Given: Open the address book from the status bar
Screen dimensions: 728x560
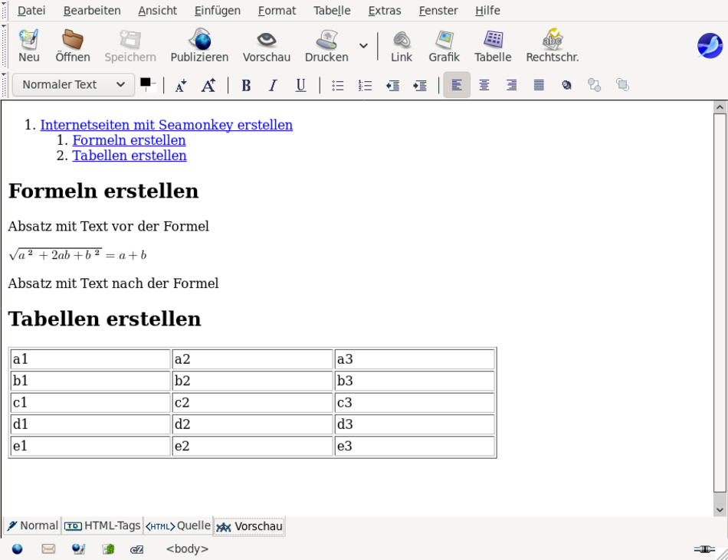Looking at the screenshot, I should [108, 549].
